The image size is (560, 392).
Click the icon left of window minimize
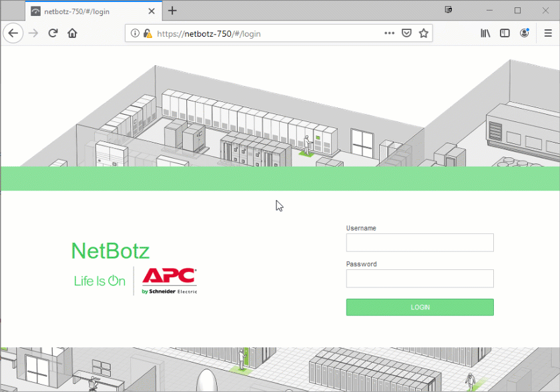(x=449, y=9)
